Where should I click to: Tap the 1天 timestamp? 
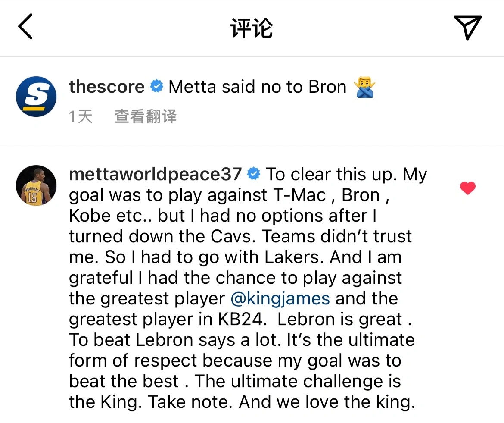(81, 116)
